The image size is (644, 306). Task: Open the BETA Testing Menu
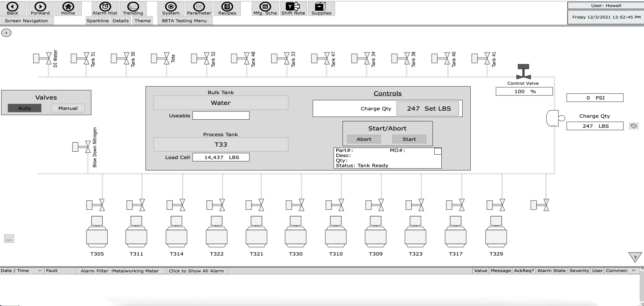pyautogui.click(x=184, y=21)
